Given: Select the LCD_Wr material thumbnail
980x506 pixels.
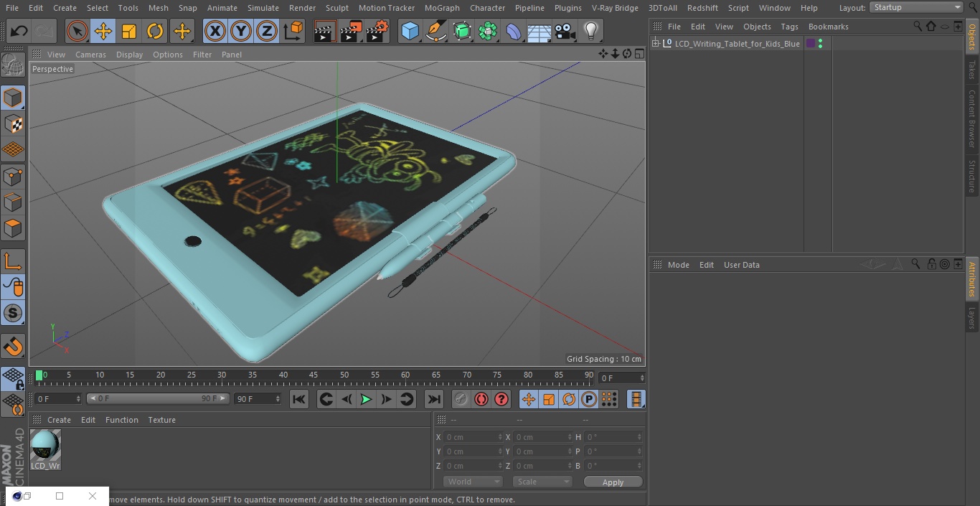Looking at the screenshot, I should 45,449.
